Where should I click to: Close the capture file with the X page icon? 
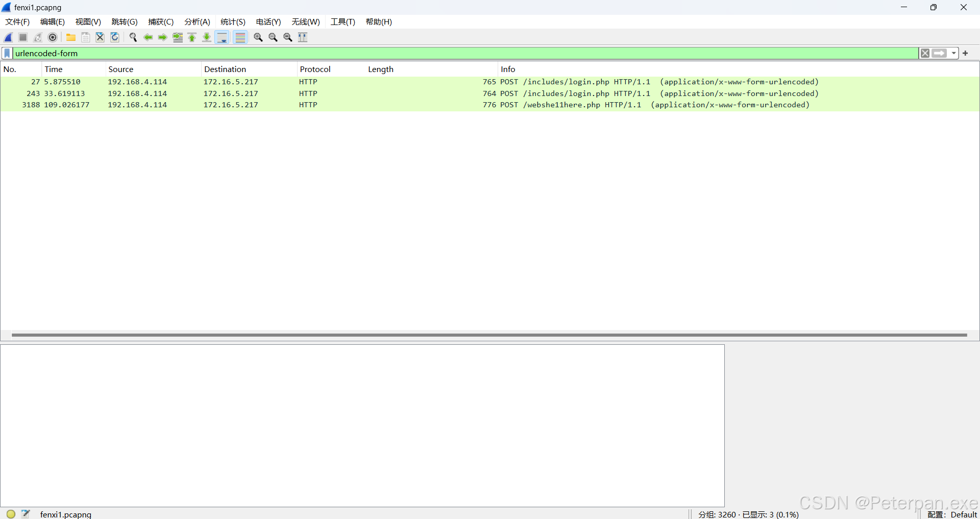[100, 37]
